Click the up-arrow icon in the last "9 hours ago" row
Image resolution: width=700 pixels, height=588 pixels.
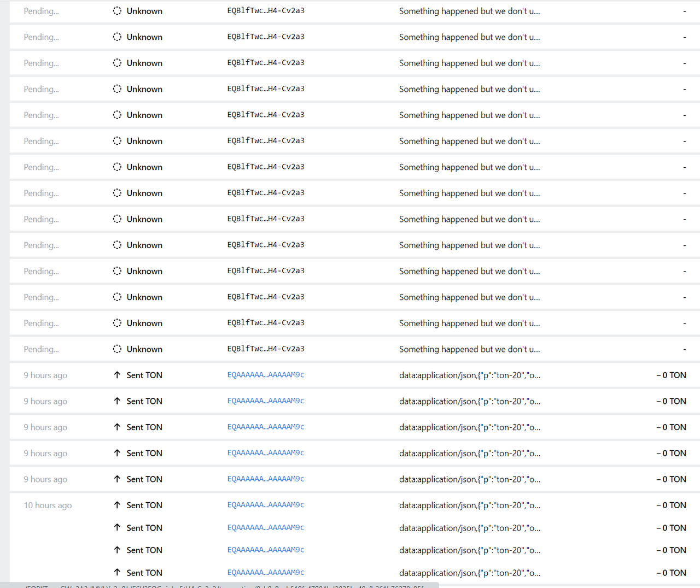click(x=117, y=479)
